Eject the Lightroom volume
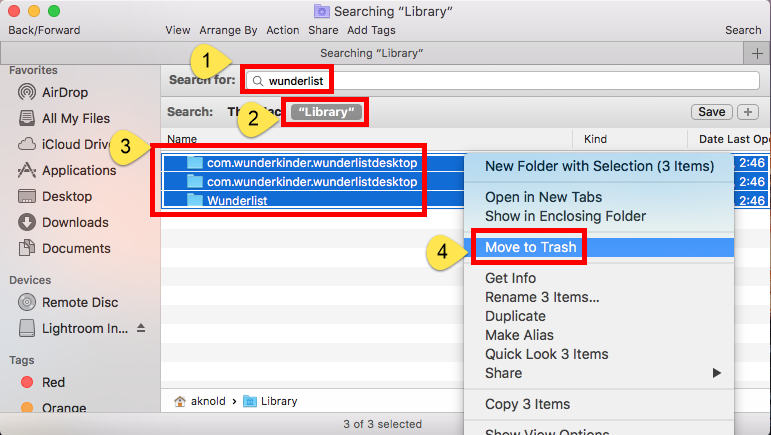771x435 pixels. pos(141,328)
